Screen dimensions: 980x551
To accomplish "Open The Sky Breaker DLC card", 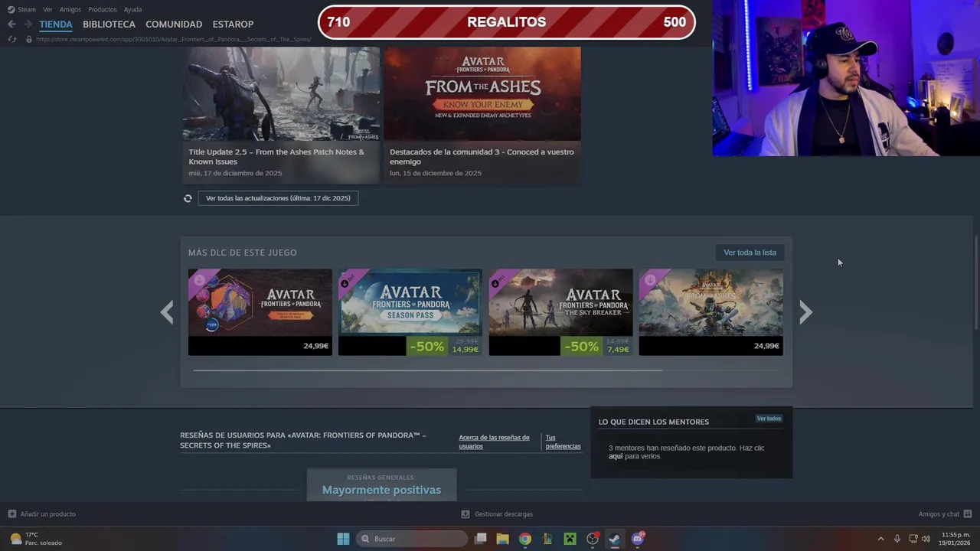I will [x=561, y=311].
